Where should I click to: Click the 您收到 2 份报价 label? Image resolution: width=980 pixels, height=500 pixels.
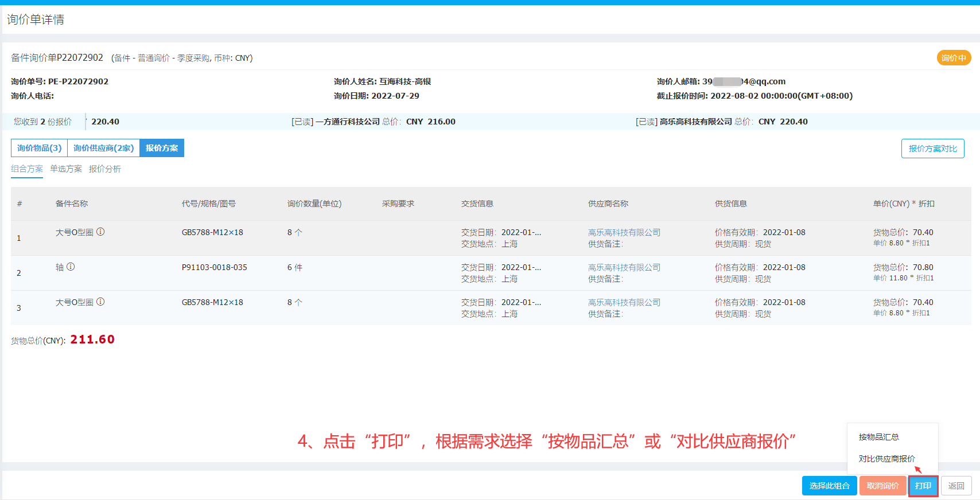pos(43,122)
